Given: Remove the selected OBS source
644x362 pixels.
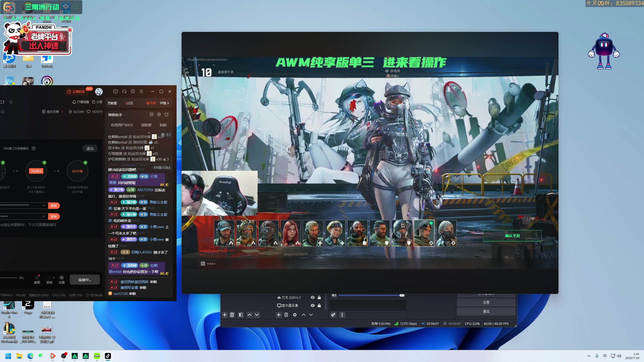Looking at the screenshot, I should (286, 315).
